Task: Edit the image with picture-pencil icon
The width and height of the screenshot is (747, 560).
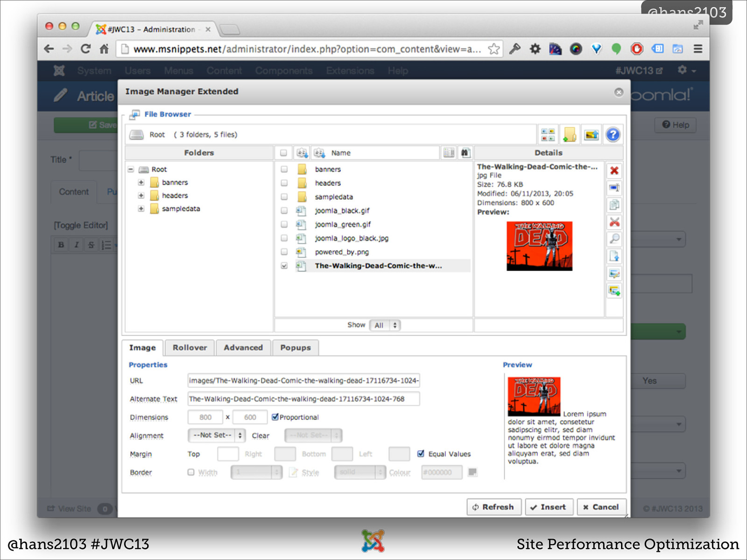Action: pyautogui.click(x=614, y=273)
